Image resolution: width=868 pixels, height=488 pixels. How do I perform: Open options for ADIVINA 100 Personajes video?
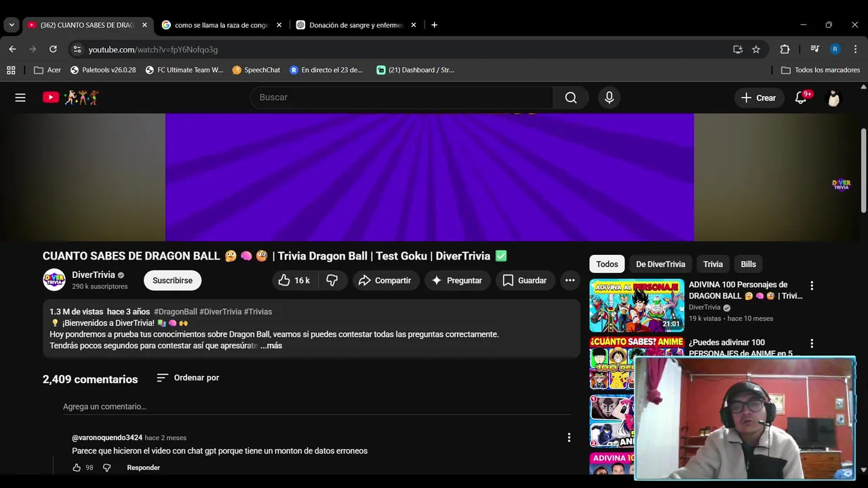[812, 286]
